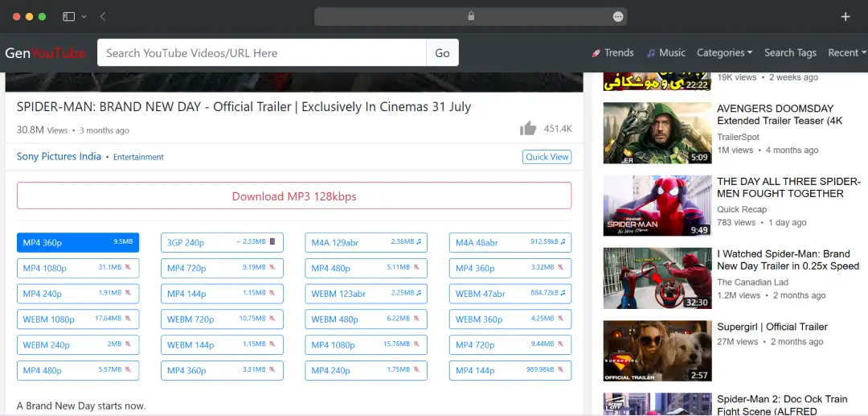
Task: Click 'A Brand New Day starts now.' text
Action: pyautogui.click(x=81, y=406)
